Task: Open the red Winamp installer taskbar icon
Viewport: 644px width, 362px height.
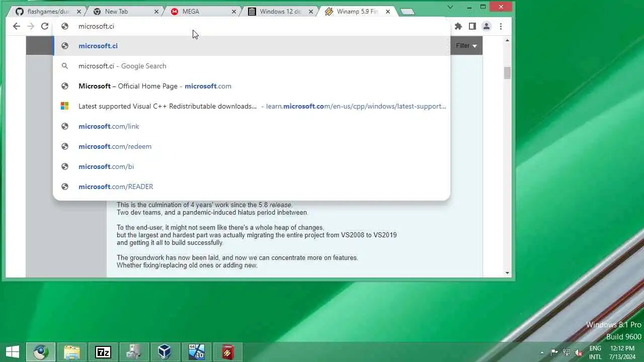Action: point(227,352)
